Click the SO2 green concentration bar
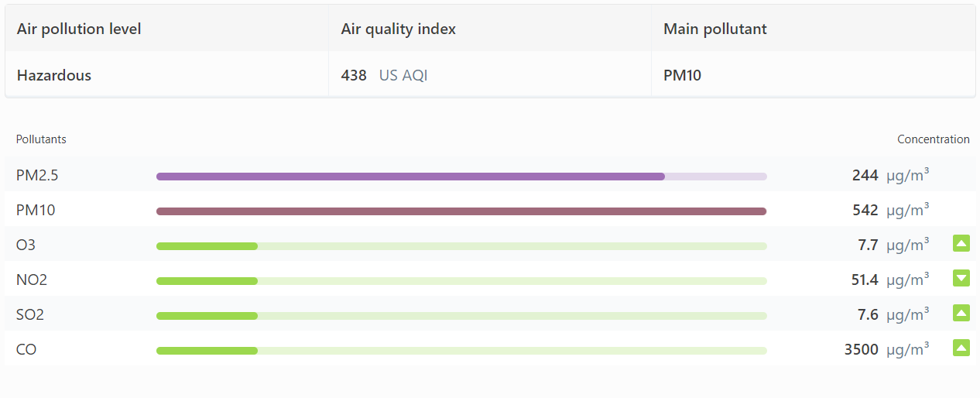 point(461,316)
